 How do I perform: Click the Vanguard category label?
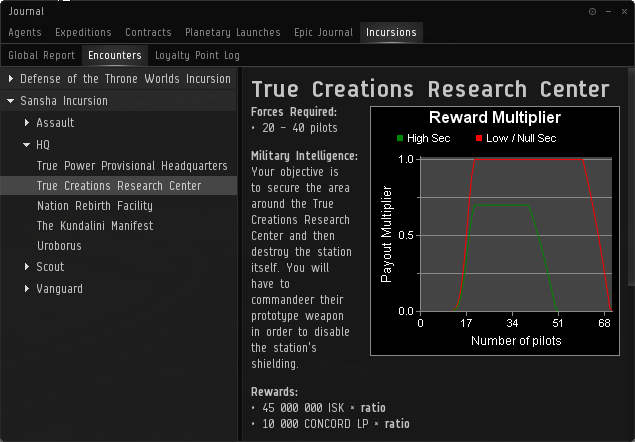click(x=60, y=289)
